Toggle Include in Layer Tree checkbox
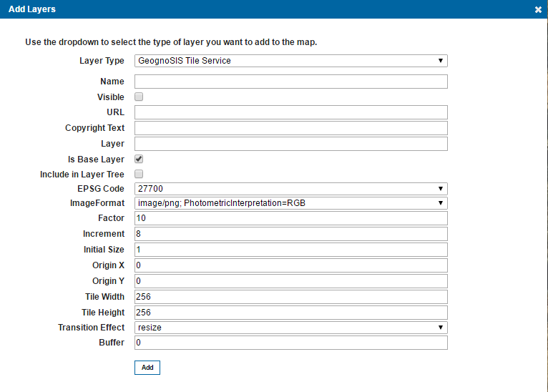 (140, 175)
